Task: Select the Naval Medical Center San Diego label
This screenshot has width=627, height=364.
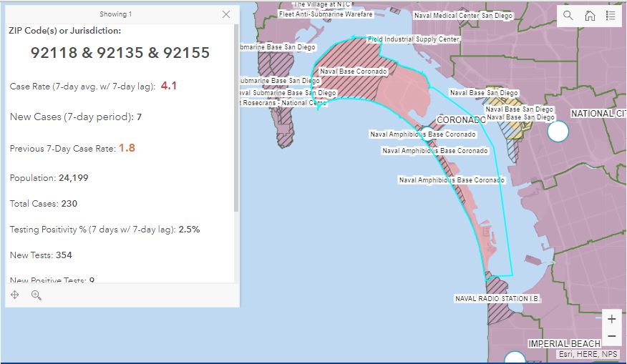Action: point(464,15)
